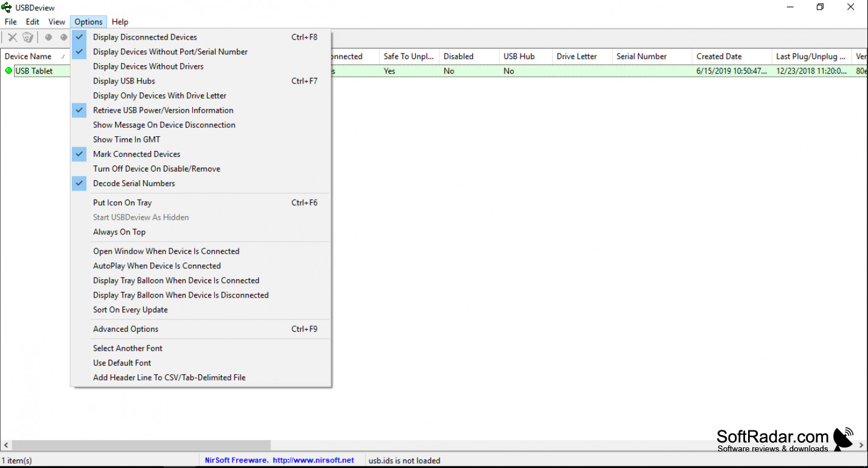Sort by the USB Hub column header
The image size is (868, 468).
click(525, 56)
